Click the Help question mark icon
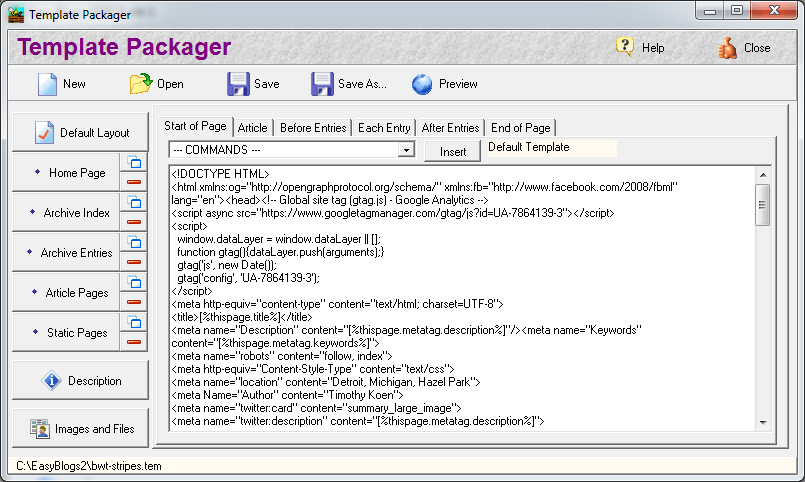 [624, 47]
